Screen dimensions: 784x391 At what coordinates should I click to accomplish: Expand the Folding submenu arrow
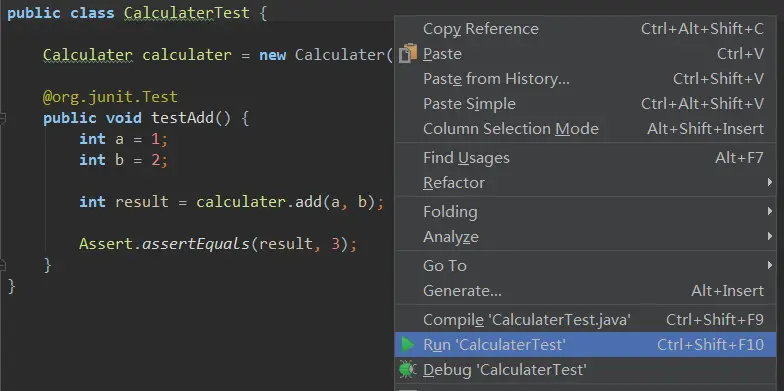(x=770, y=212)
